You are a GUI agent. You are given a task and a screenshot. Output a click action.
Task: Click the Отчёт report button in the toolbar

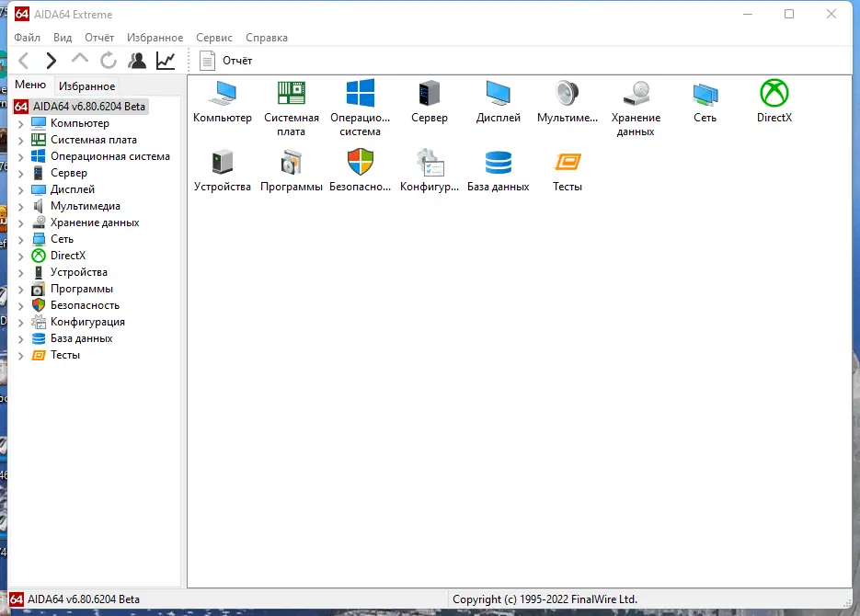pos(225,61)
